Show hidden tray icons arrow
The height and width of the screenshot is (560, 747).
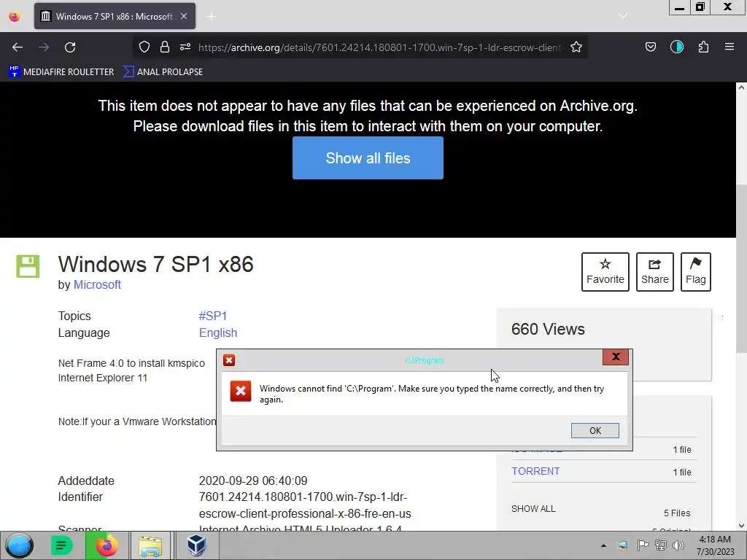point(603,545)
